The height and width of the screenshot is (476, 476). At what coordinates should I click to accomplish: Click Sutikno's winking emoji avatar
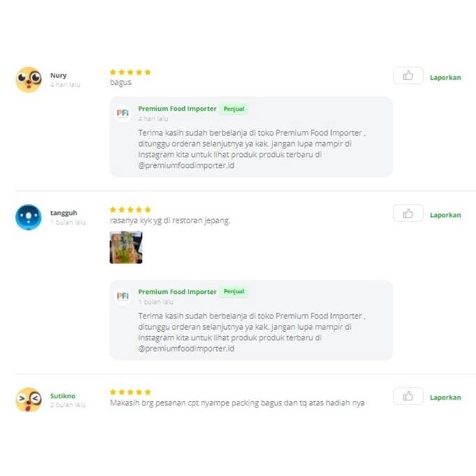pos(29,399)
